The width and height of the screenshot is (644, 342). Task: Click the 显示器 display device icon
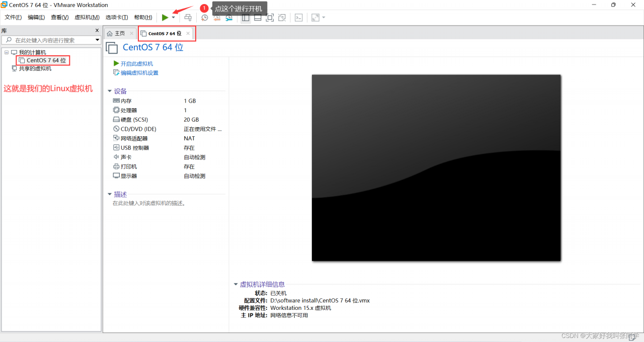tap(116, 176)
